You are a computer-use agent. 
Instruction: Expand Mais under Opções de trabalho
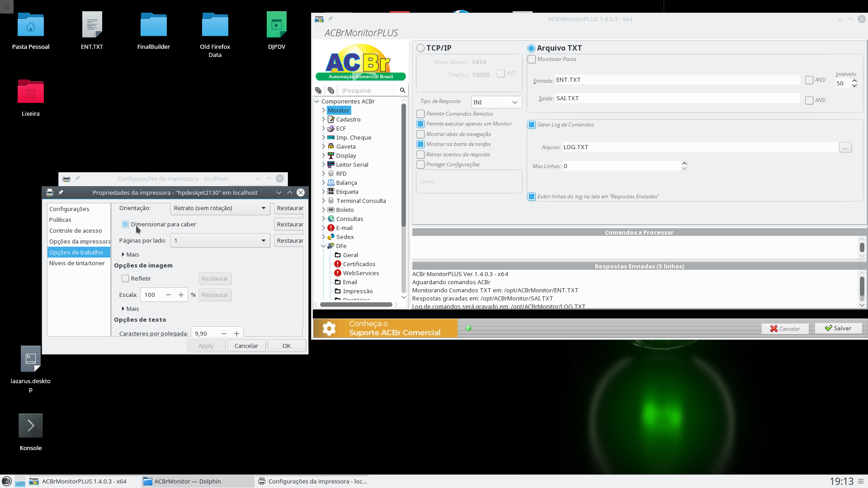click(x=130, y=254)
